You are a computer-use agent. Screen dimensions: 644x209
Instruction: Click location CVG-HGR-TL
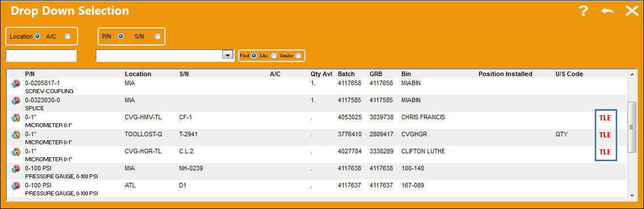tap(143, 151)
